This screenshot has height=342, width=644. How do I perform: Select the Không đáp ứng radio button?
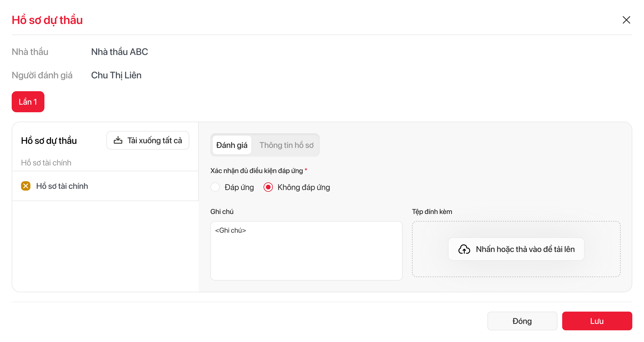(x=268, y=187)
